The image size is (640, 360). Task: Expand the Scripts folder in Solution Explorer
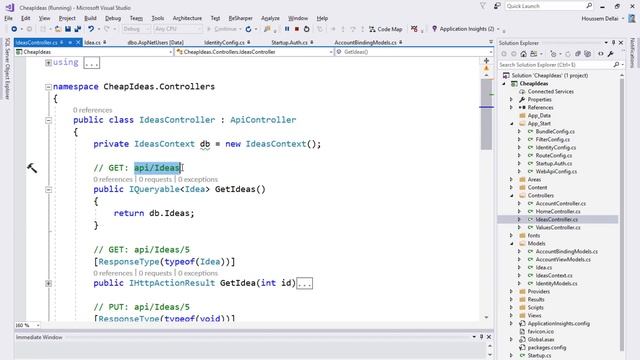pyautogui.click(x=511, y=307)
